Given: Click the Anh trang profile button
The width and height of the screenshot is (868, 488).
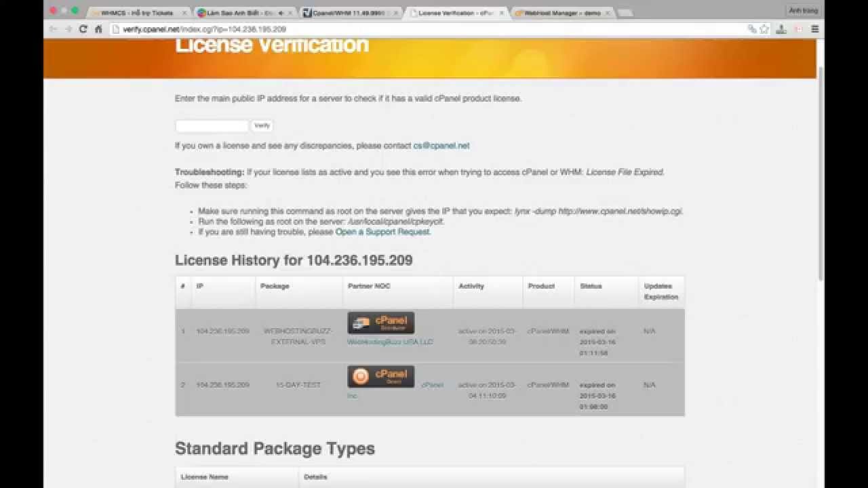Looking at the screenshot, I should coord(803,10).
